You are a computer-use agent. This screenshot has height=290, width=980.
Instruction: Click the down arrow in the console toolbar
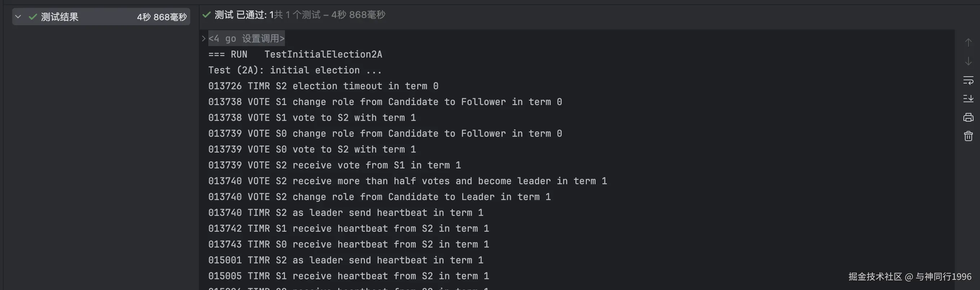(968, 61)
